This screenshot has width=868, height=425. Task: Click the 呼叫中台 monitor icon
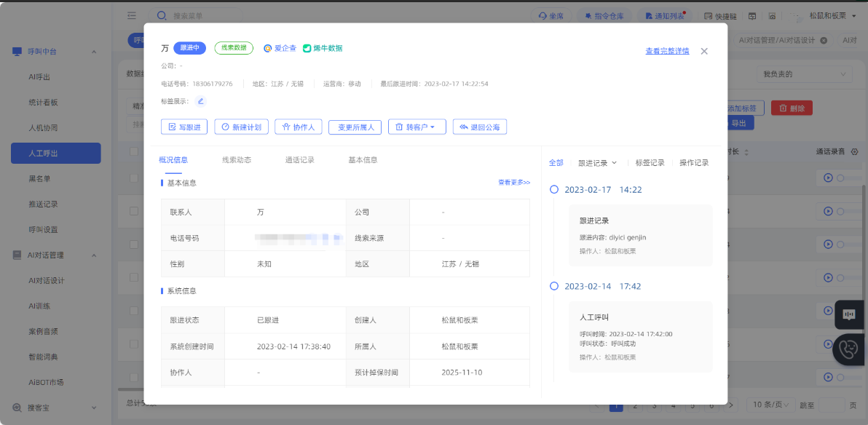coord(17,52)
